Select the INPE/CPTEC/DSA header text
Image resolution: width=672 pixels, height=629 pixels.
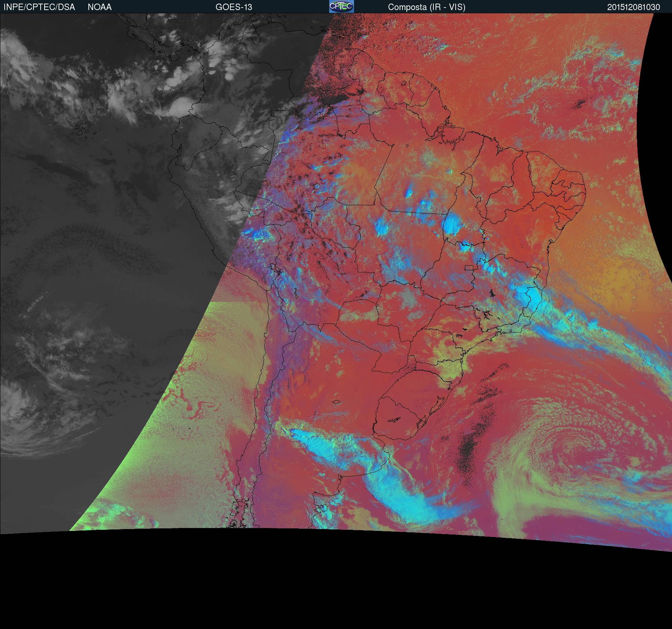(39, 7)
